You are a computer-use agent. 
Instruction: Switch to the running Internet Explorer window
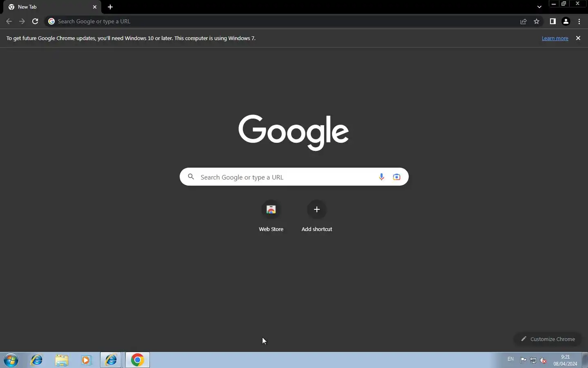(111, 360)
